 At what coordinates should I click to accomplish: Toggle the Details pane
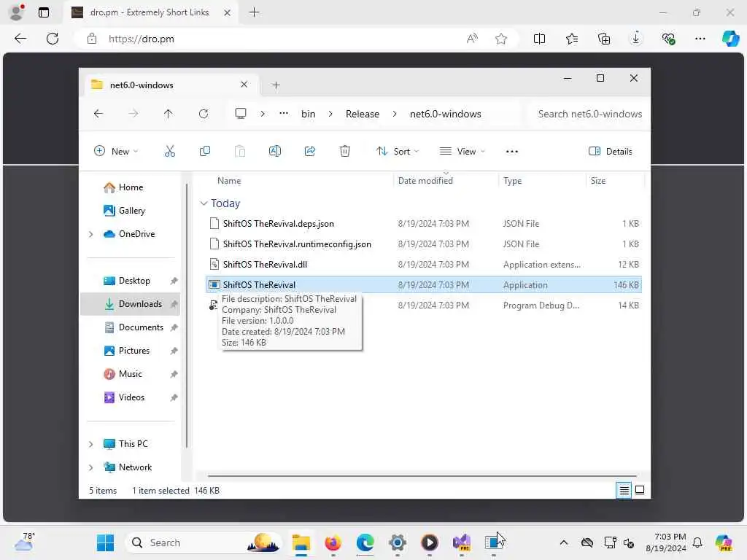point(611,152)
